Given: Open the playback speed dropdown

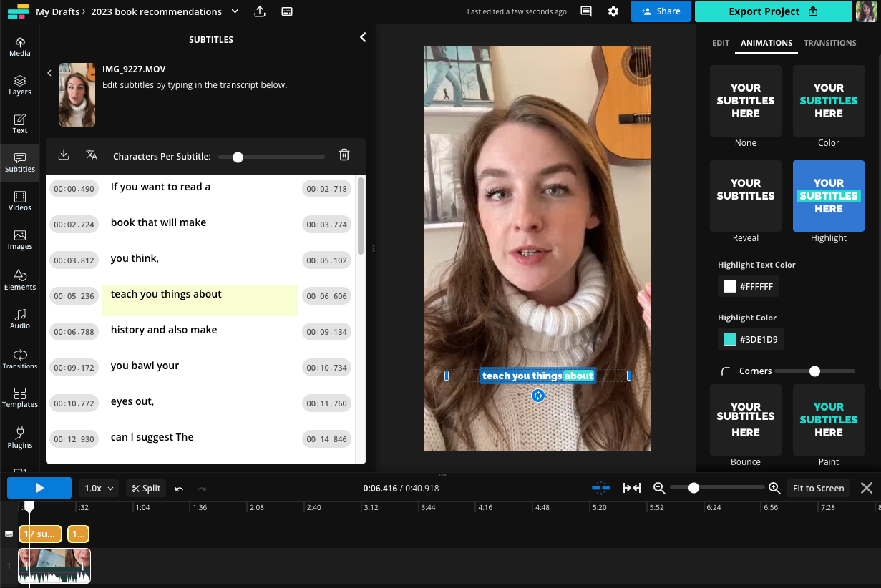Looking at the screenshot, I should click(98, 488).
